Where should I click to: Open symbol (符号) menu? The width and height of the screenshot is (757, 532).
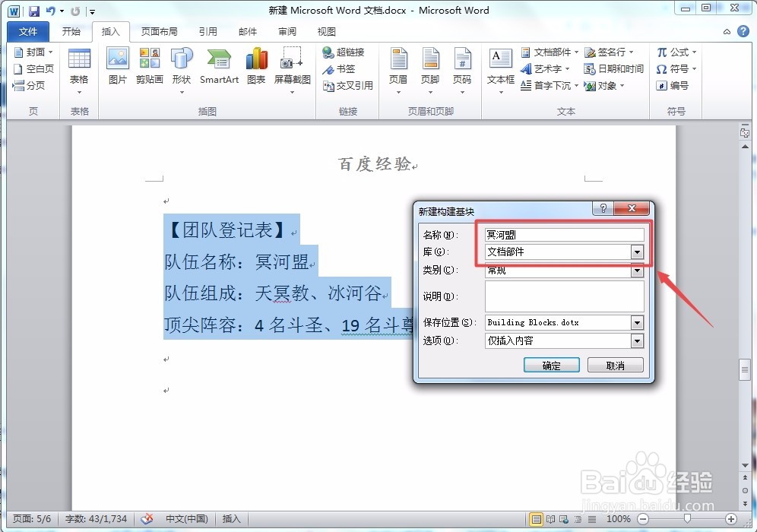[676, 68]
